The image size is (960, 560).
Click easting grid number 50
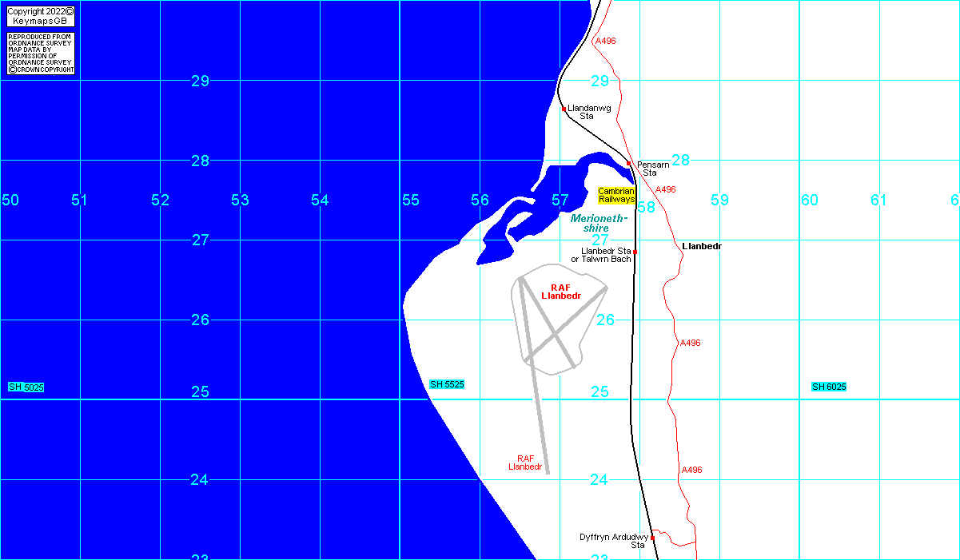[x=10, y=200]
